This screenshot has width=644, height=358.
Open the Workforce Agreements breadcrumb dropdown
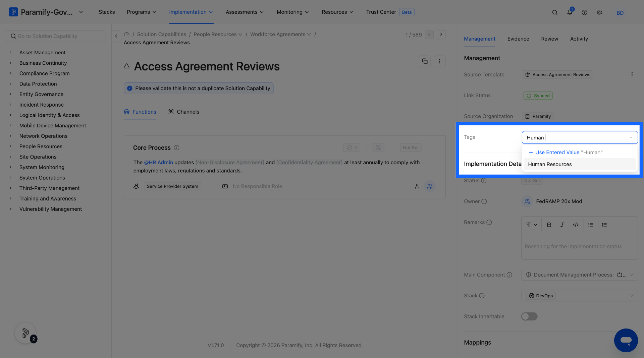point(309,35)
